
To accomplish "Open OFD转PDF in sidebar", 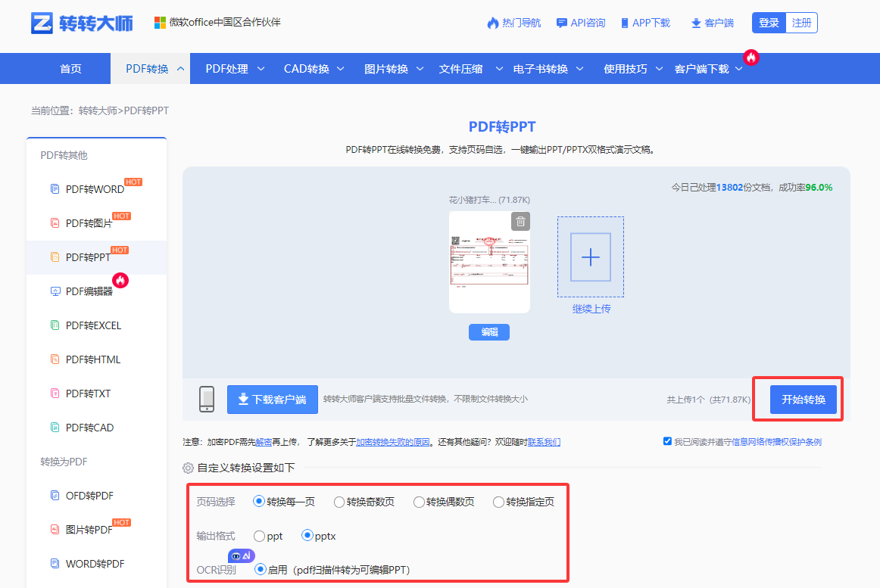I will [x=89, y=496].
